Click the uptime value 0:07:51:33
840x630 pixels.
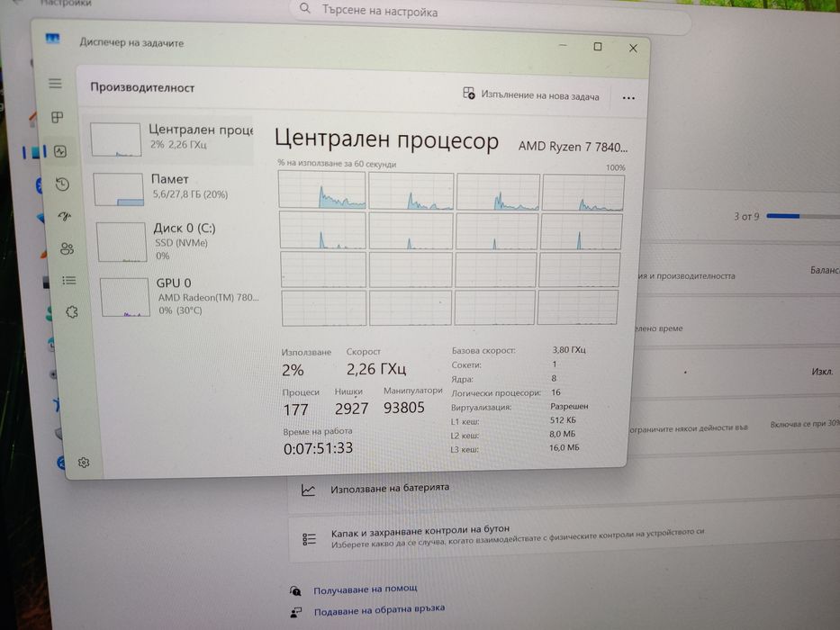318,448
